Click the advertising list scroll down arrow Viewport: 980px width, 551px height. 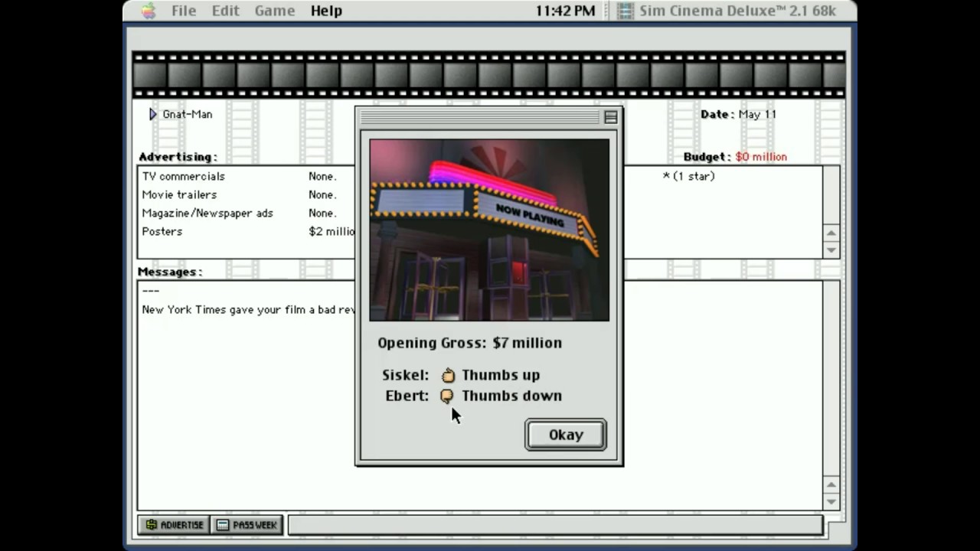coord(831,250)
